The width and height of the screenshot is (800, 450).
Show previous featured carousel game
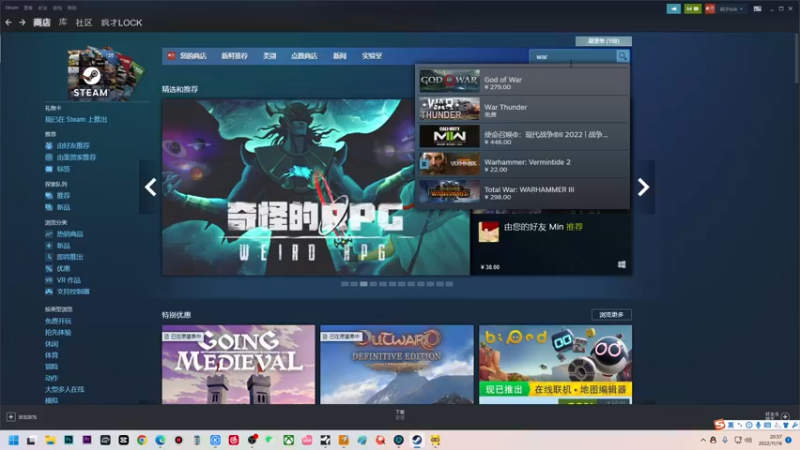click(x=150, y=187)
